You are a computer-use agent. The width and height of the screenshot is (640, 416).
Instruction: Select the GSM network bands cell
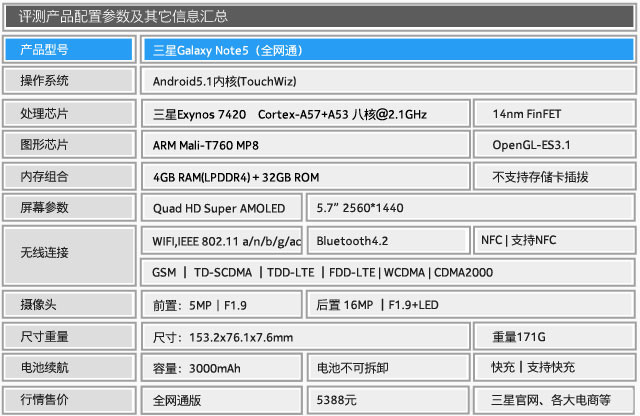point(388,272)
